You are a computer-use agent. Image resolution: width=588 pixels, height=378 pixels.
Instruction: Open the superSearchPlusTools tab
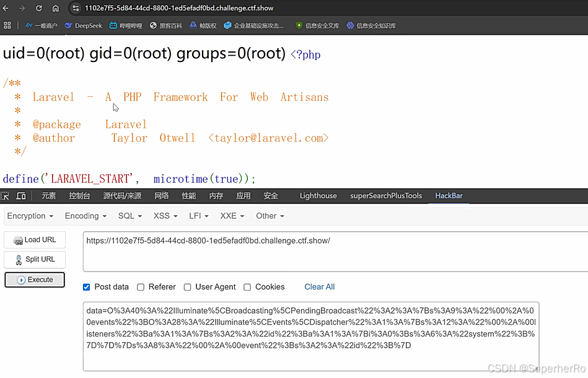coord(386,196)
